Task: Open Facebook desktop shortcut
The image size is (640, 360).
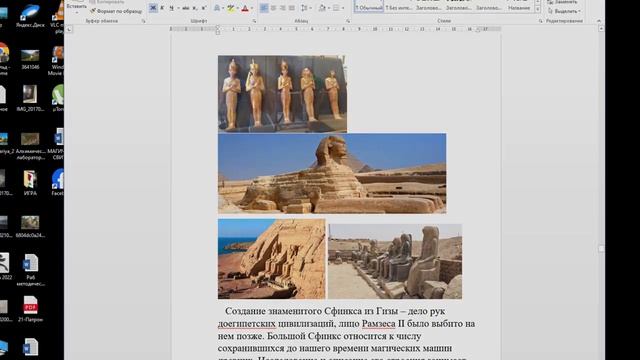Action: click(58, 182)
